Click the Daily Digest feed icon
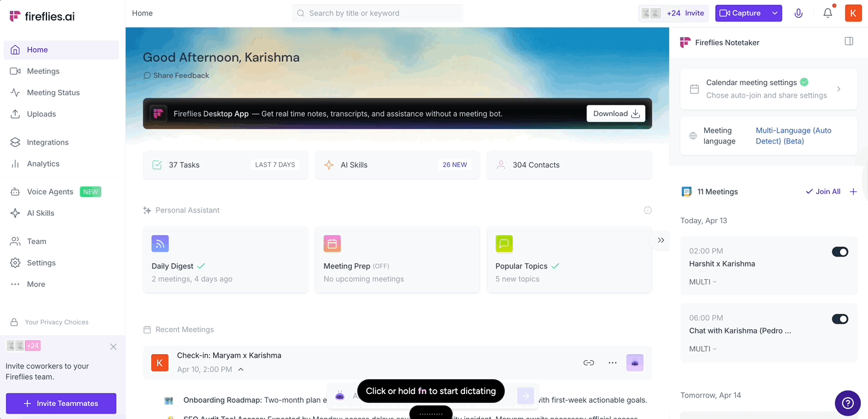 [x=160, y=243]
